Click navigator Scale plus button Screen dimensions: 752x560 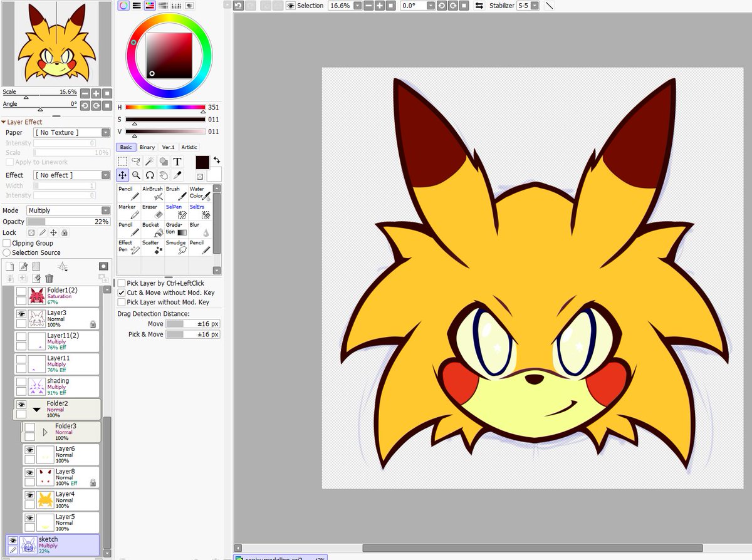pos(96,93)
